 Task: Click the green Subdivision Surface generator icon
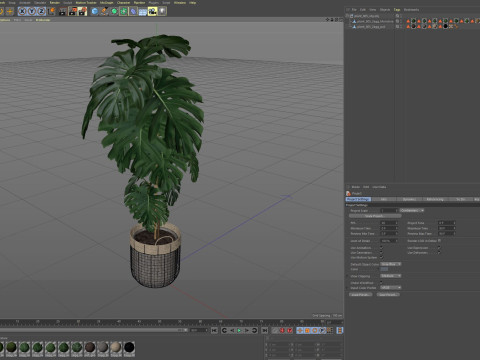114,11
